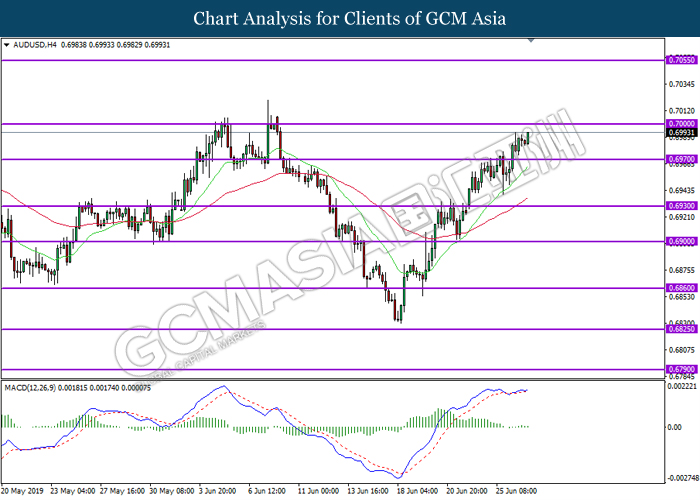700x500 pixels.
Task: Select the 0.68250 support price tag
Action: tap(681, 329)
